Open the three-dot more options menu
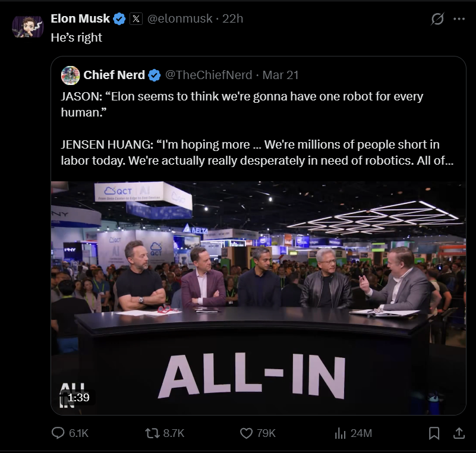 [x=459, y=19]
